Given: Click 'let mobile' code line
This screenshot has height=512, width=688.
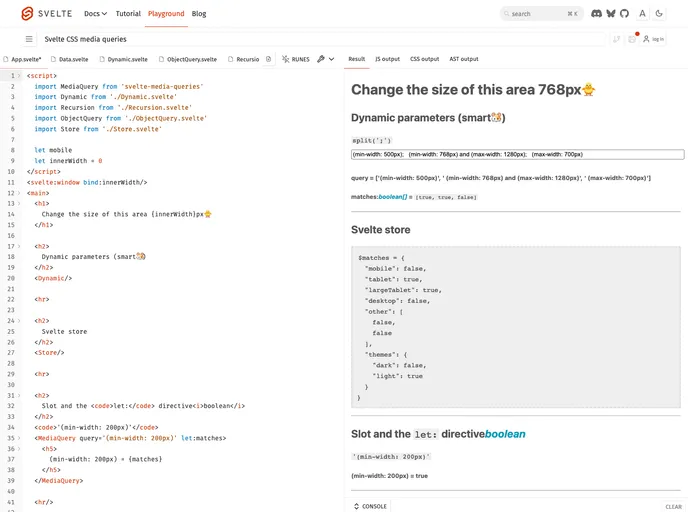Looking at the screenshot, I should (x=53, y=150).
